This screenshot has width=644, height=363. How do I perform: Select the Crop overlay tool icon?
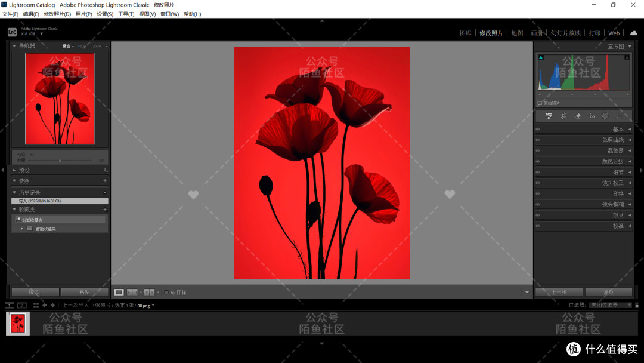(563, 116)
